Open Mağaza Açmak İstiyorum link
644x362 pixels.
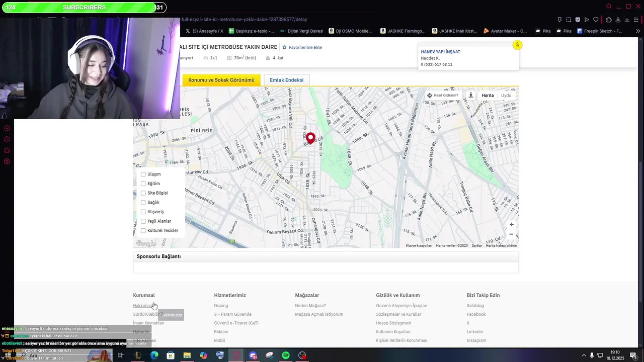click(319, 314)
